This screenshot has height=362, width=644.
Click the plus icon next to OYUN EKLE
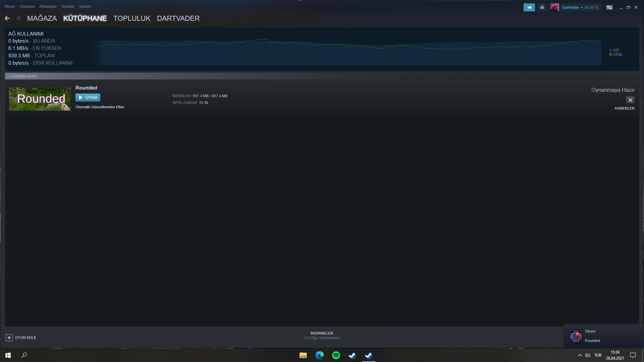point(9,338)
